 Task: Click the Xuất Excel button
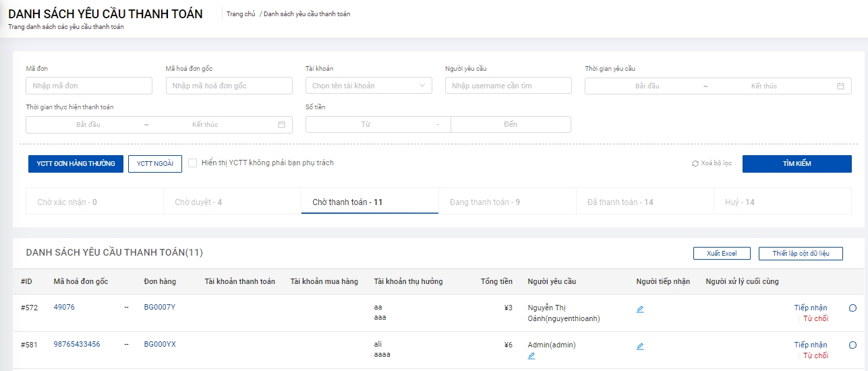[x=722, y=254]
